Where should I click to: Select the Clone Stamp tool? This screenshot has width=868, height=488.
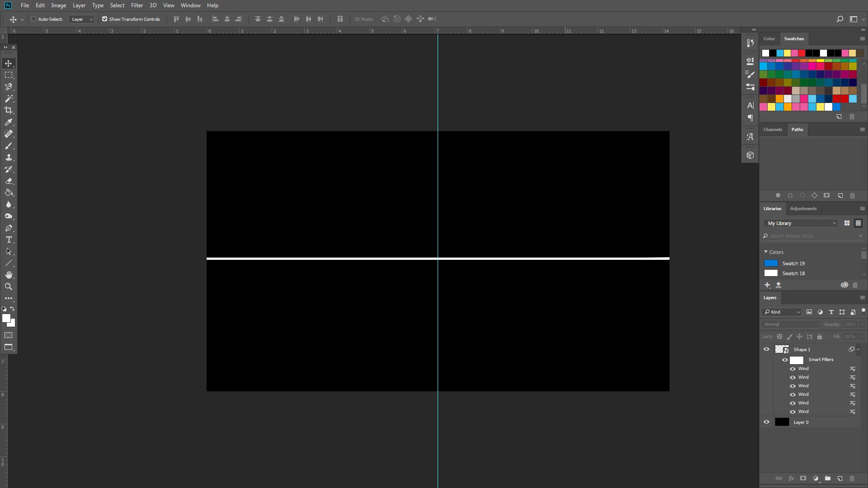coord(9,157)
